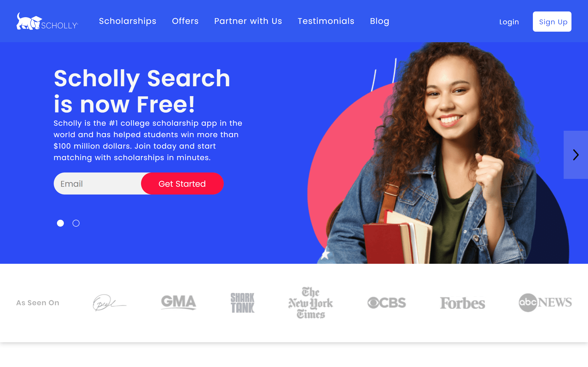This screenshot has height=367, width=588.
Task: Click the Shark Tank logo
Action: (x=243, y=303)
